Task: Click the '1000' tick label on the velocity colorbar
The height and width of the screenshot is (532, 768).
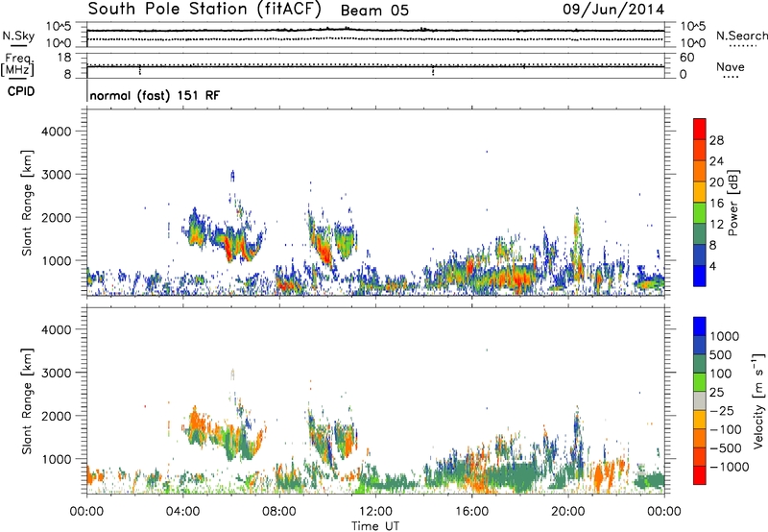Action: (724, 336)
